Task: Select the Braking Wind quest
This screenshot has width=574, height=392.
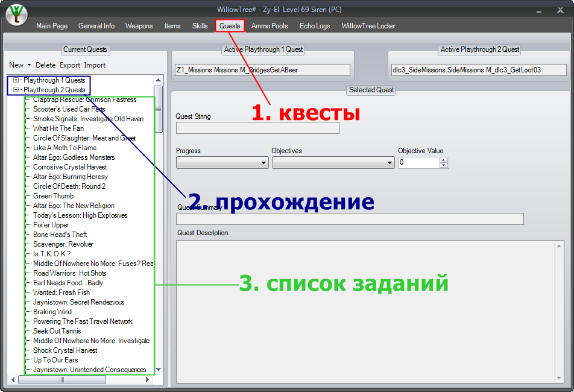Action: 52,312
